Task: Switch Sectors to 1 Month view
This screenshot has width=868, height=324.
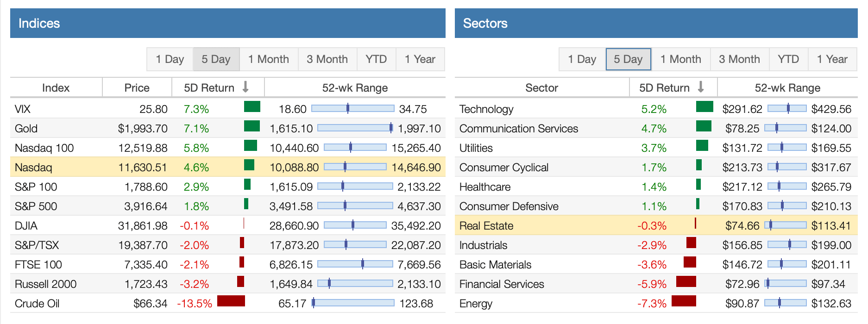Action: click(x=681, y=59)
